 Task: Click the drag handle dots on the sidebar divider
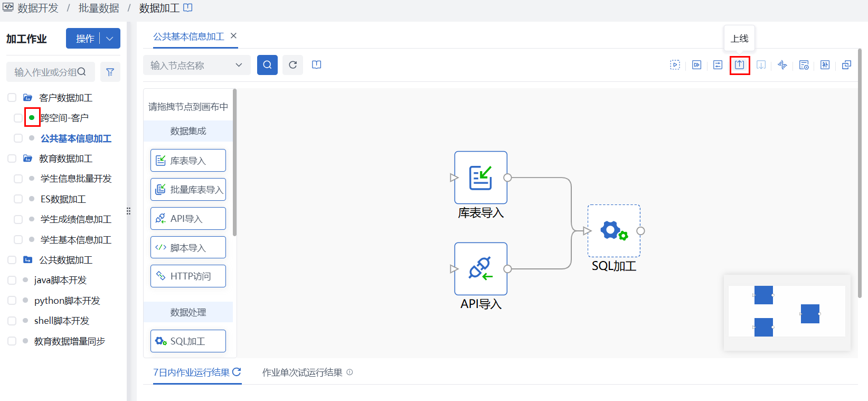coord(128,211)
